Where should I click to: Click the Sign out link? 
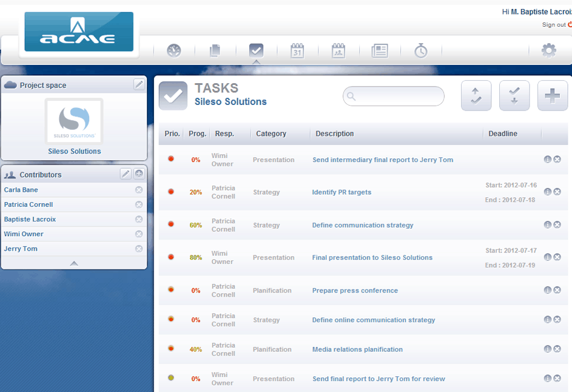[x=554, y=25]
